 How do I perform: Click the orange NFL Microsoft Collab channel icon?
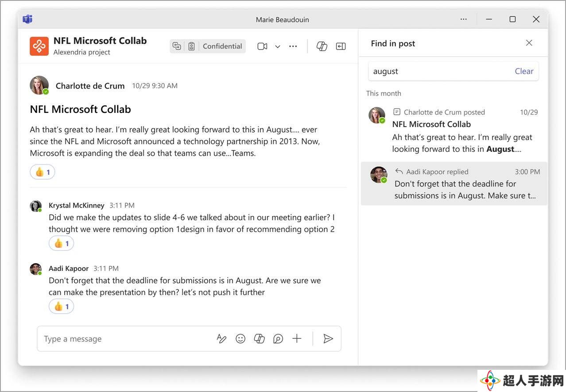tap(39, 46)
